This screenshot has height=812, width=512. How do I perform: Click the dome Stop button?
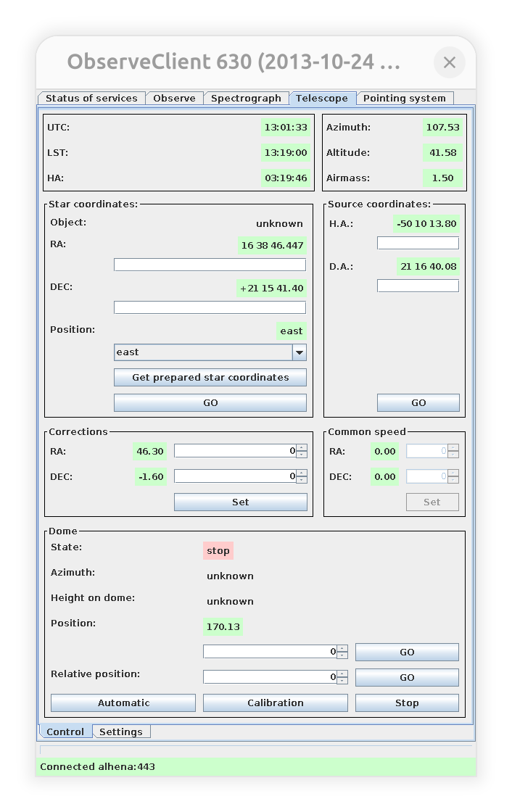pos(407,703)
